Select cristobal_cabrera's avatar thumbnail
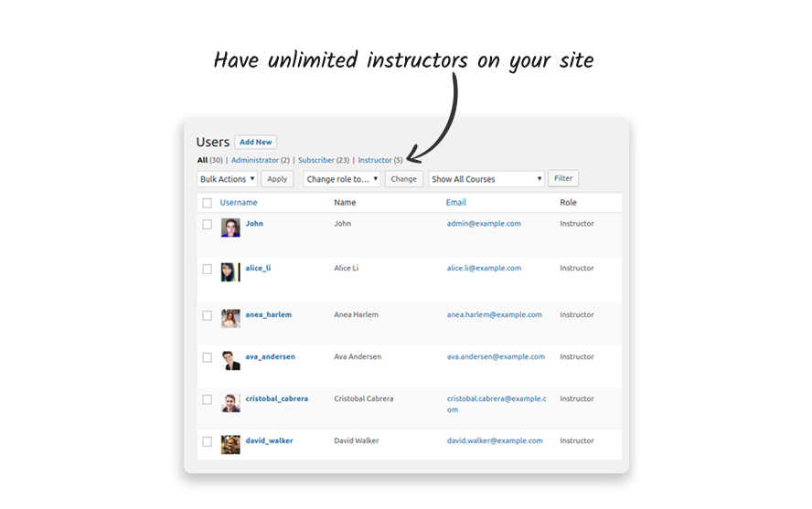 click(x=230, y=402)
